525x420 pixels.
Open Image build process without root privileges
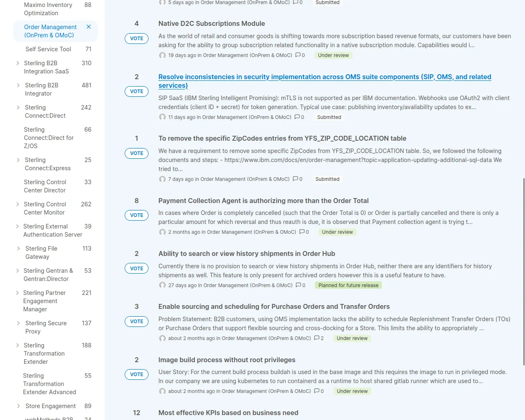(227, 360)
